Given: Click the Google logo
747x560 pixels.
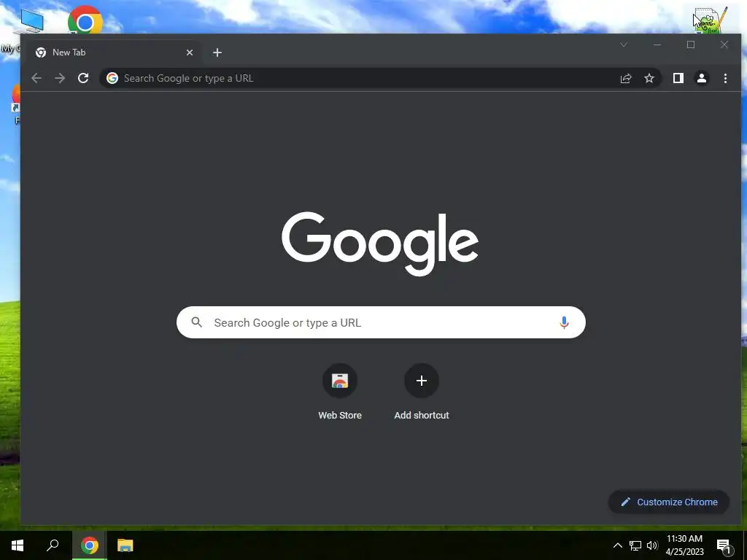Looking at the screenshot, I should (380, 244).
